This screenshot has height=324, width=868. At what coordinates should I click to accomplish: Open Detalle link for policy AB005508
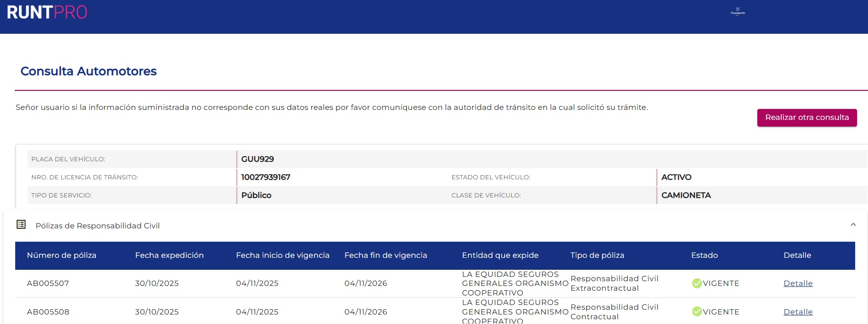(798, 312)
